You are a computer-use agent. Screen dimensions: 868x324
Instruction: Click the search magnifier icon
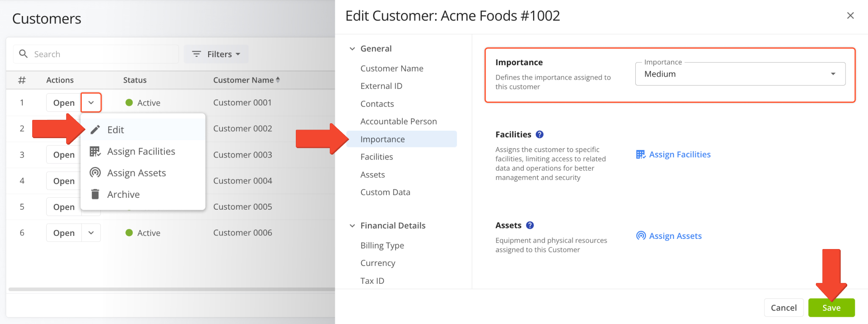pos(24,54)
